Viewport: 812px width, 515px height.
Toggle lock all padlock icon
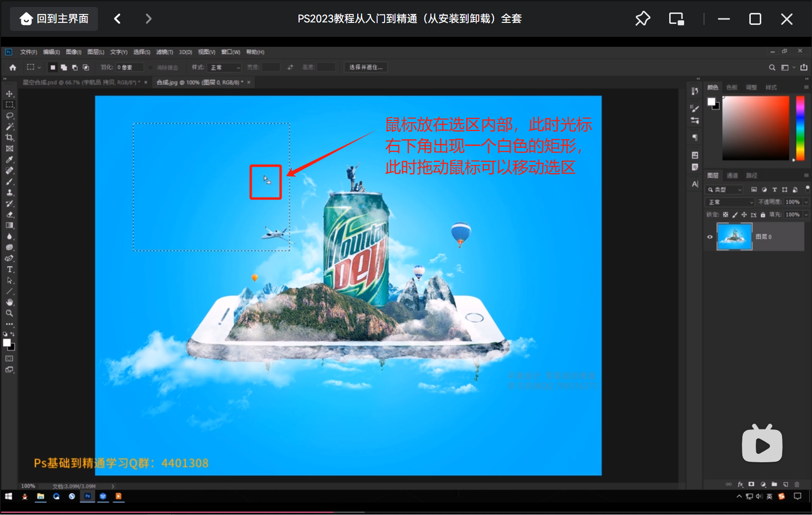(763, 215)
